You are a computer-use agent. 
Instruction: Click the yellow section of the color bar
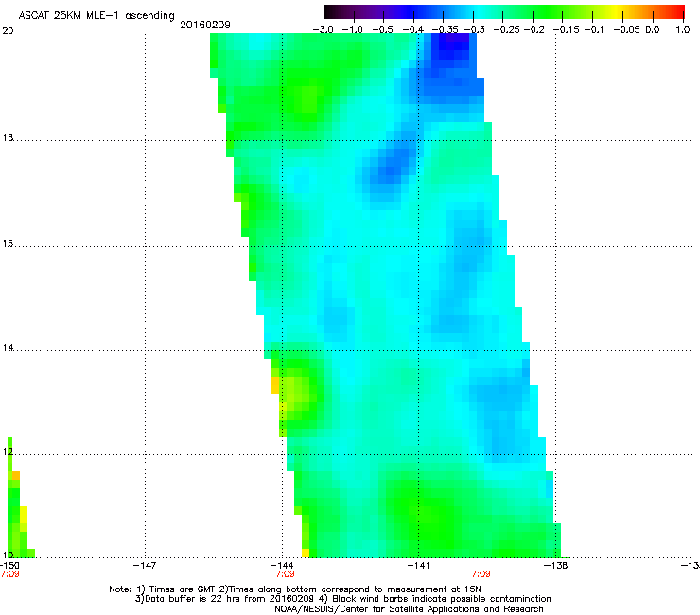616,11
